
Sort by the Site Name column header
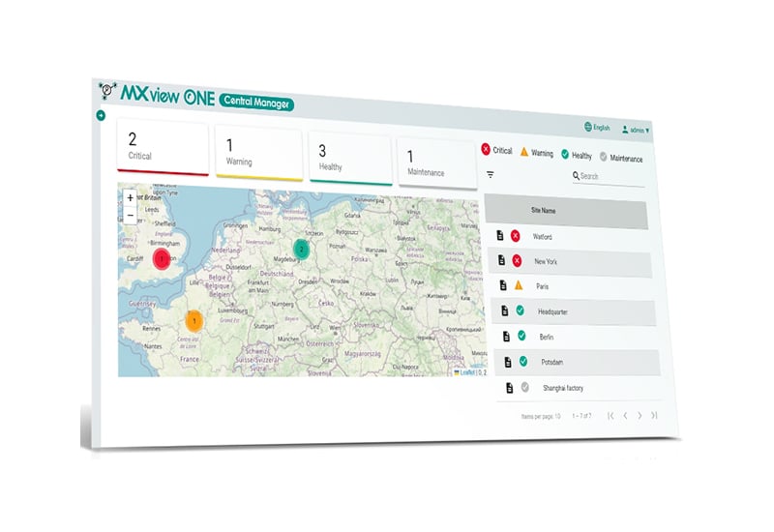click(x=543, y=209)
